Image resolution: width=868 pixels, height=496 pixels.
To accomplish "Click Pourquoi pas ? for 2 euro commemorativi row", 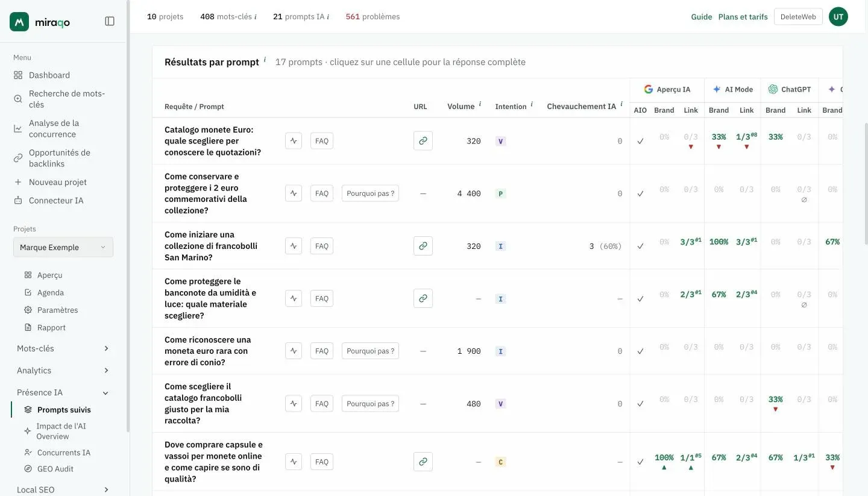I will [x=370, y=193].
